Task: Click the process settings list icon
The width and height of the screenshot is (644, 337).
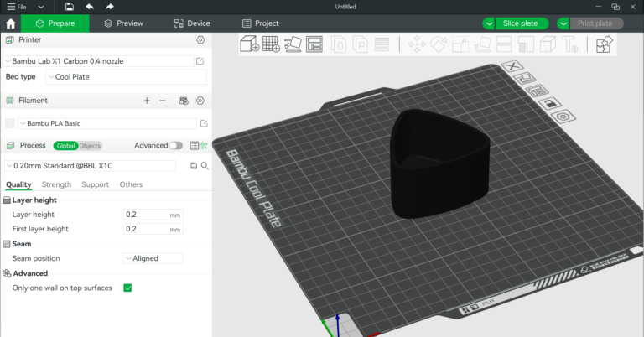Action: coord(195,145)
